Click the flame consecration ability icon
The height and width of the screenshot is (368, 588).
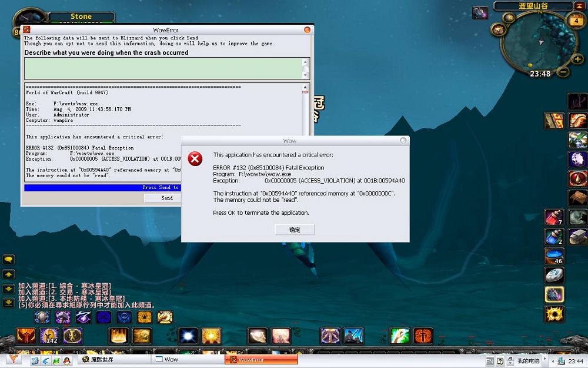coord(119,336)
